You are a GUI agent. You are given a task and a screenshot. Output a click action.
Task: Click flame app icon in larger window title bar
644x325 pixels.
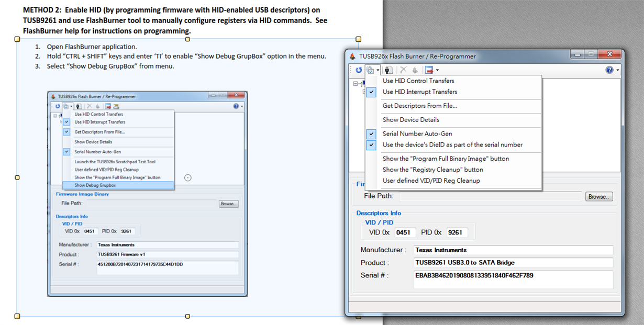pos(352,56)
